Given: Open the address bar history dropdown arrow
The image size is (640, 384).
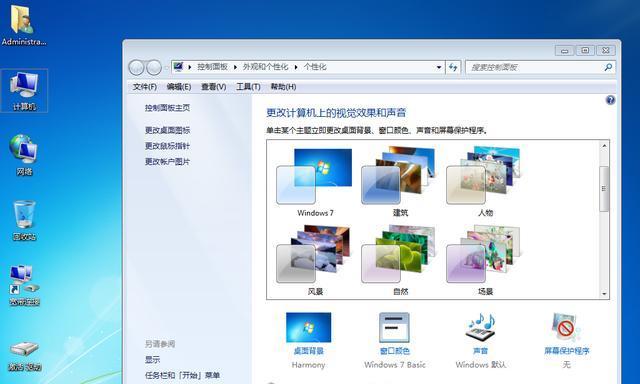Looking at the screenshot, I should coord(439,67).
